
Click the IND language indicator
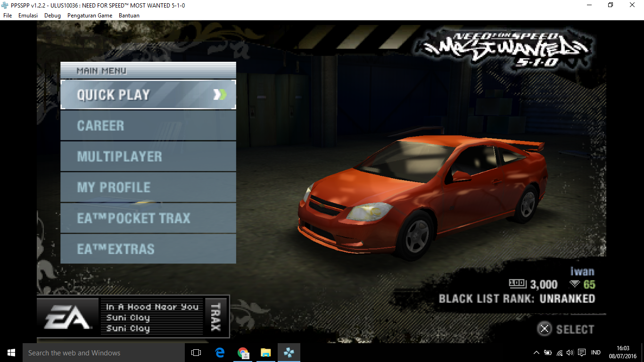[595, 353]
